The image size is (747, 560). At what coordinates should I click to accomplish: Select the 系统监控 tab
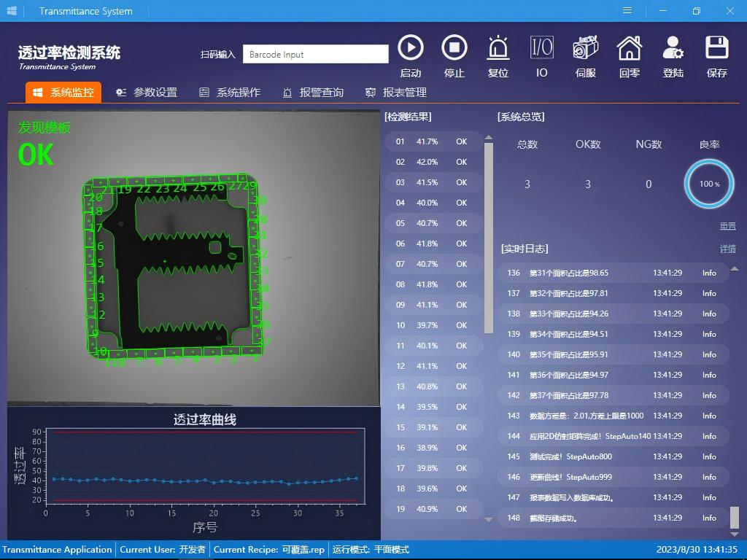pos(63,93)
